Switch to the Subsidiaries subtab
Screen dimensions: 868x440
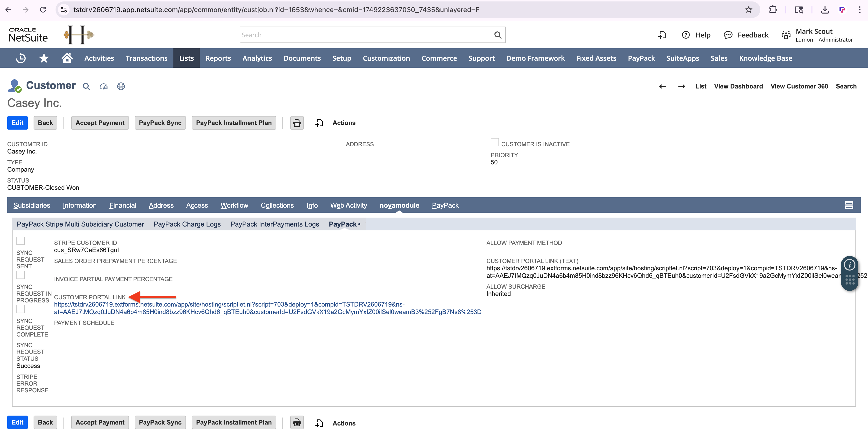(x=32, y=205)
